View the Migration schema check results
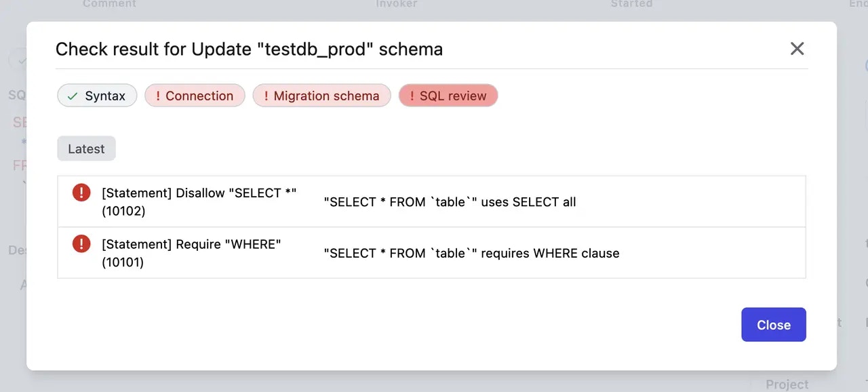The image size is (868, 392). point(321,96)
